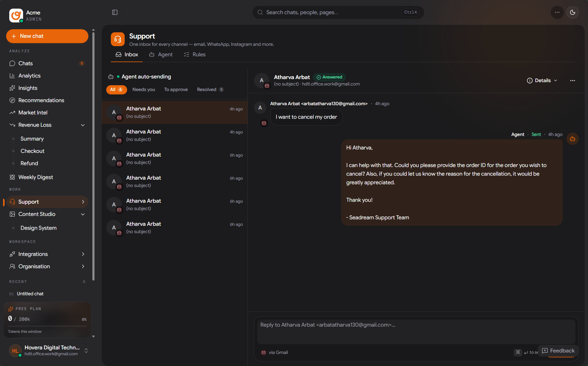
Task: Click the Recommendations compass icon
Action: click(x=12, y=100)
